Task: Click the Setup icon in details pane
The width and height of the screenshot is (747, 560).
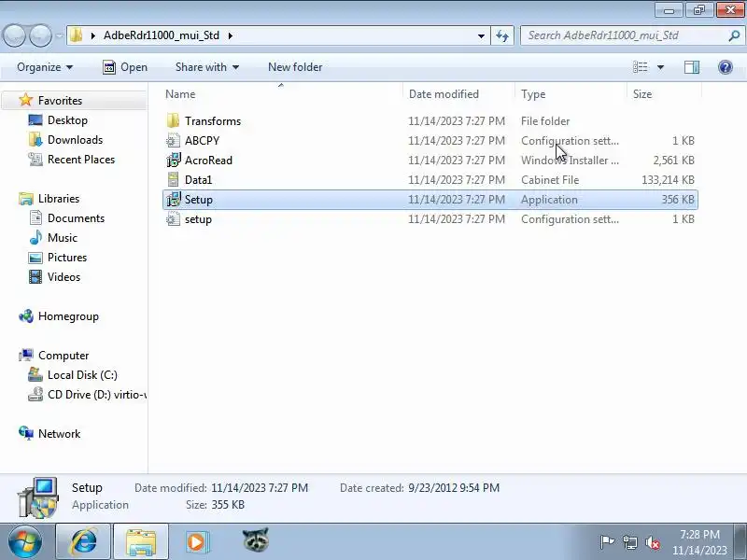Action: coord(37,497)
